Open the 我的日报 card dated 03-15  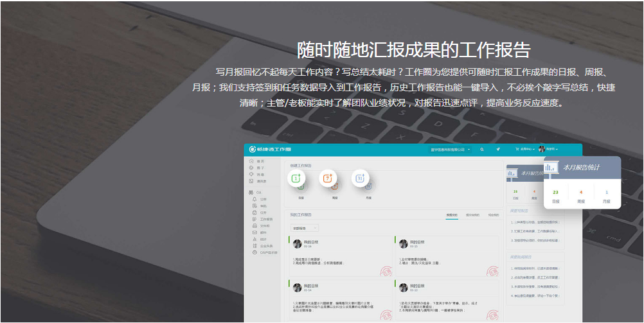(x=447, y=256)
